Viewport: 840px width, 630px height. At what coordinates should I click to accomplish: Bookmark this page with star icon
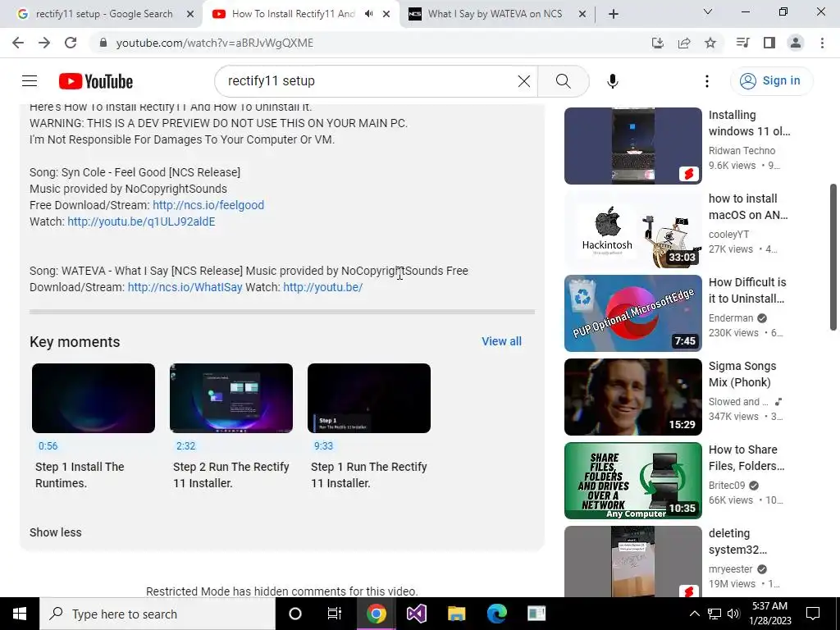pos(710,43)
